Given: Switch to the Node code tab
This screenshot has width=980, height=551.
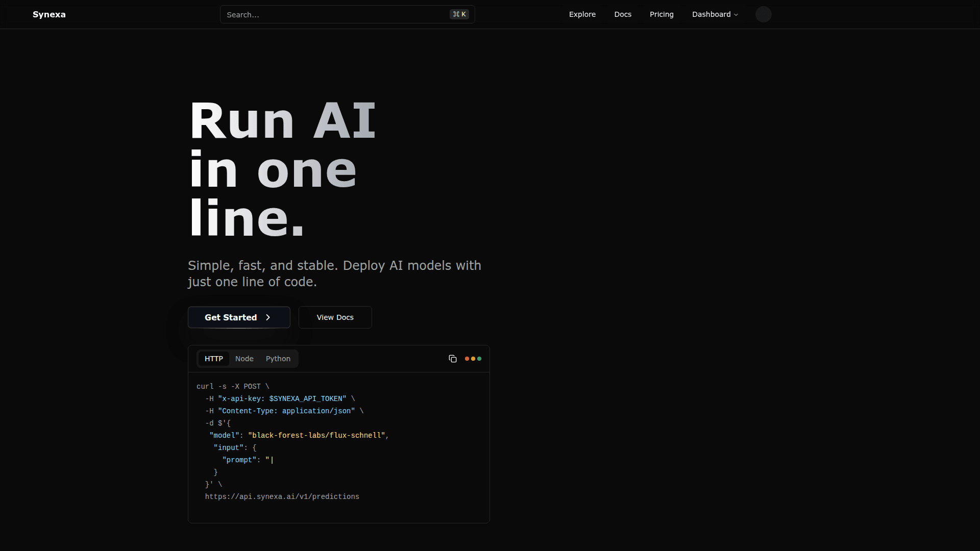Looking at the screenshot, I should click(244, 359).
